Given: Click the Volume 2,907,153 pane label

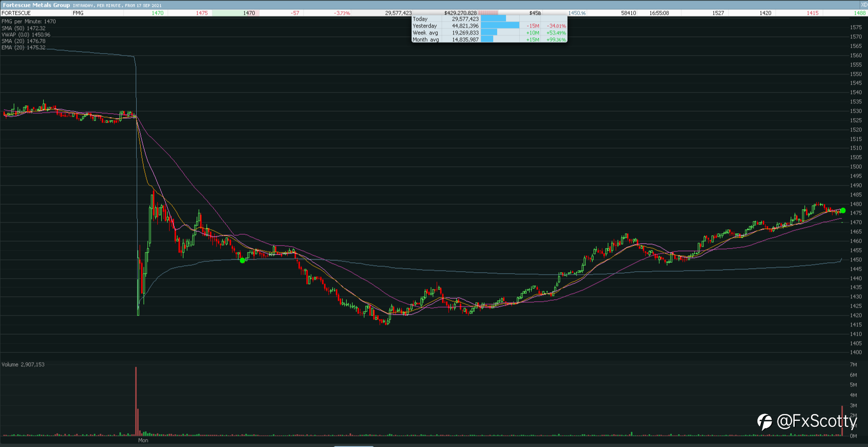Looking at the screenshot, I should click(23, 364).
